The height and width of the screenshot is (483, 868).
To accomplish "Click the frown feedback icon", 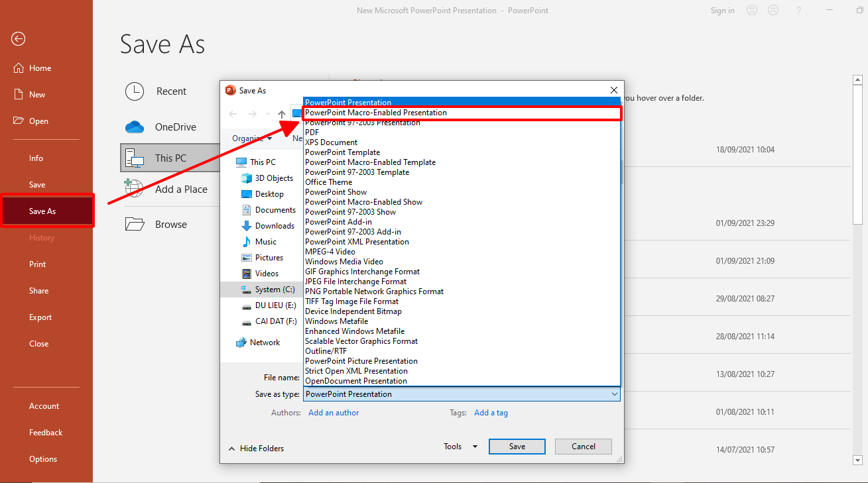I will [x=773, y=10].
